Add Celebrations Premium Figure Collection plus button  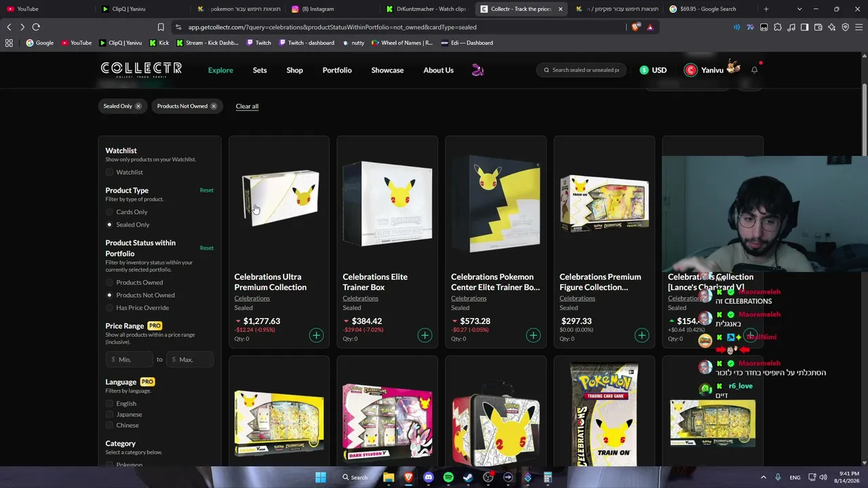[x=642, y=335]
